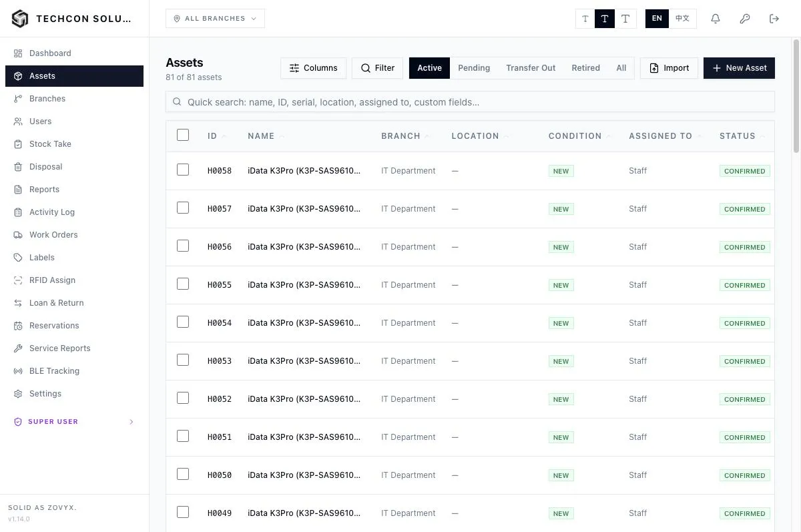
Task: Click asset ID H0049
Action: (220, 513)
